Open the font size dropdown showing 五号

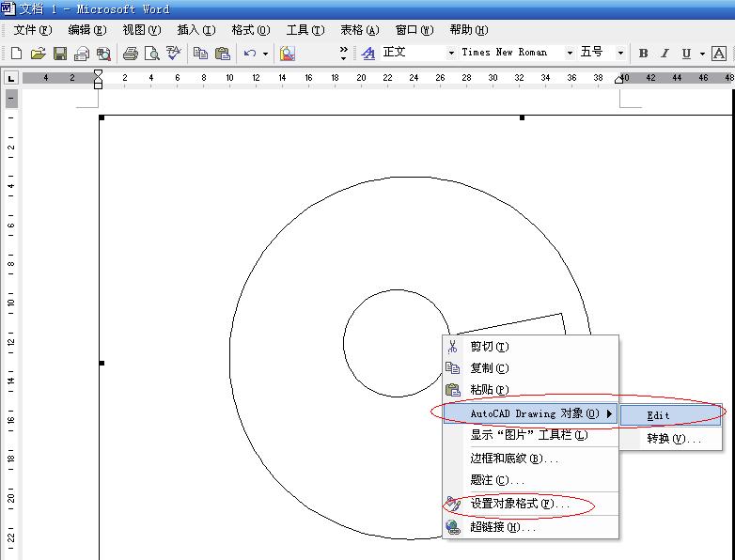tap(620, 53)
